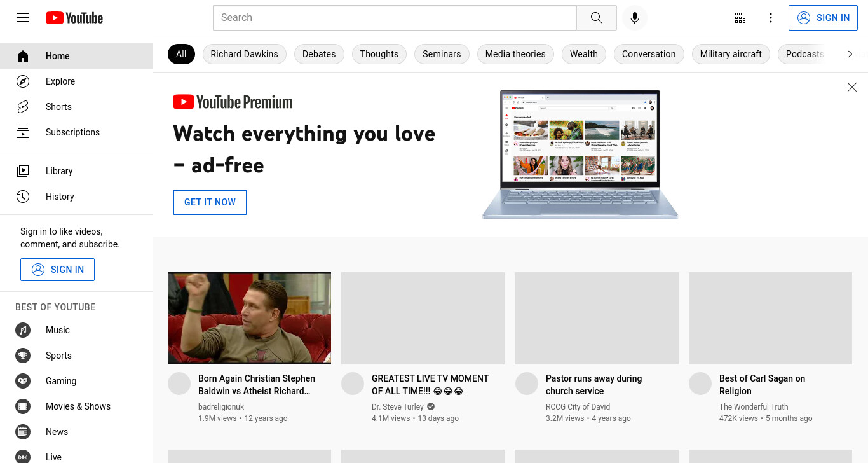Click the Subscriptions icon
Image resolution: width=868 pixels, height=463 pixels.
coord(23,132)
